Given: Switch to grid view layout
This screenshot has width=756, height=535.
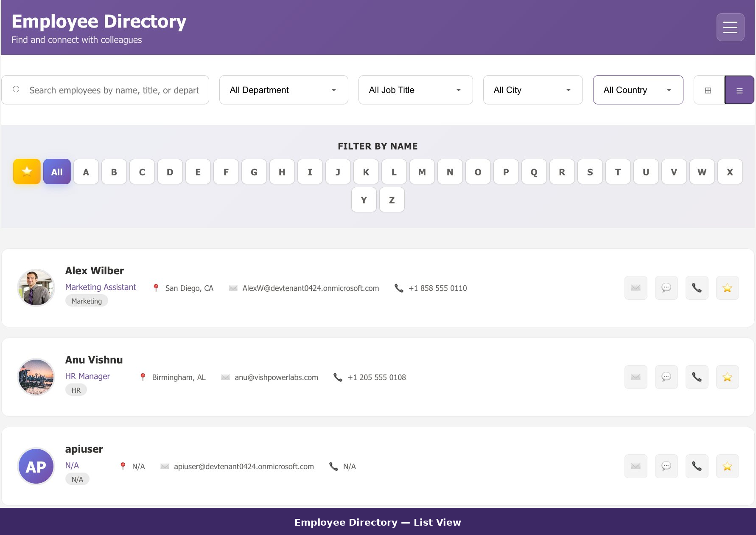Looking at the screenshot, I should pyautogui.click(x=708, y=90).
